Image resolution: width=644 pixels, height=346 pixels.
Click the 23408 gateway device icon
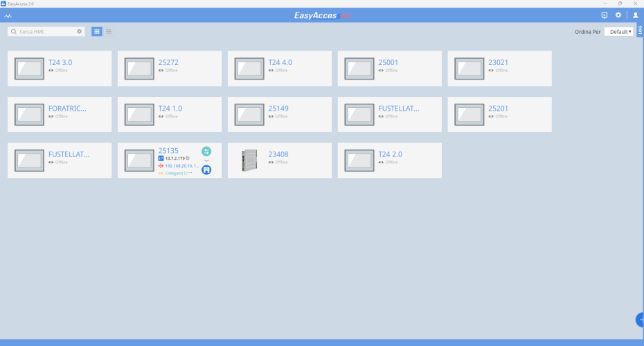coord(249,161)
